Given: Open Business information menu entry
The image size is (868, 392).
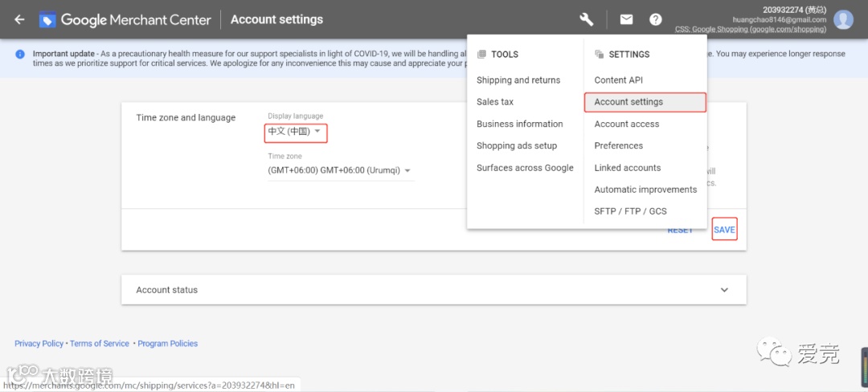Looking at the screenshot, I should pyautogui.click(x=520, y=124).
